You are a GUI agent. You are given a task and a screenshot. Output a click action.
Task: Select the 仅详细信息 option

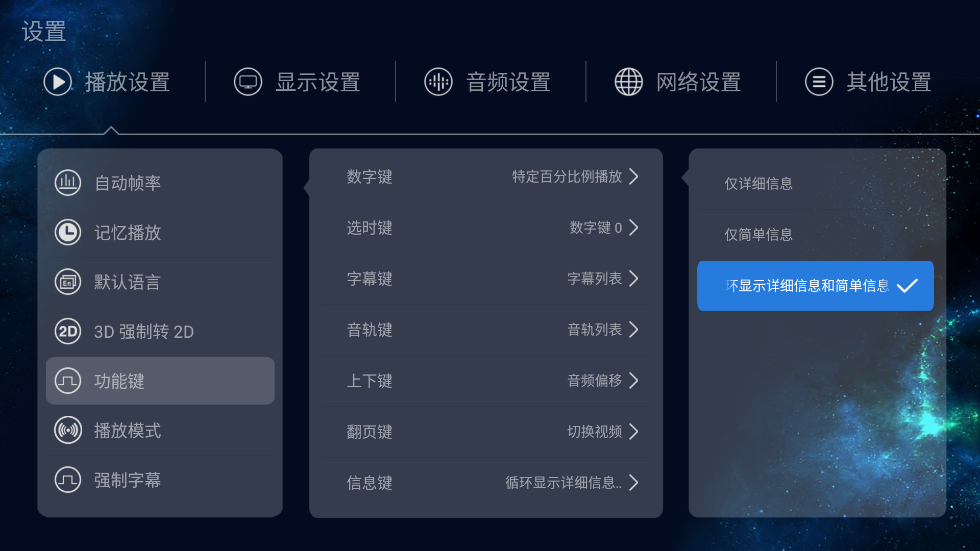click(x=816, y=184)
